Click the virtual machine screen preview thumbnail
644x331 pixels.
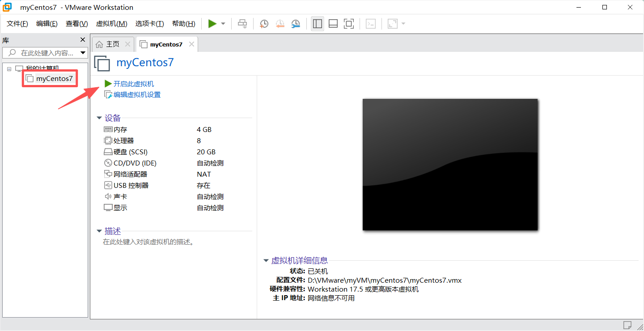pyautogui.click(x=450, y=165)
